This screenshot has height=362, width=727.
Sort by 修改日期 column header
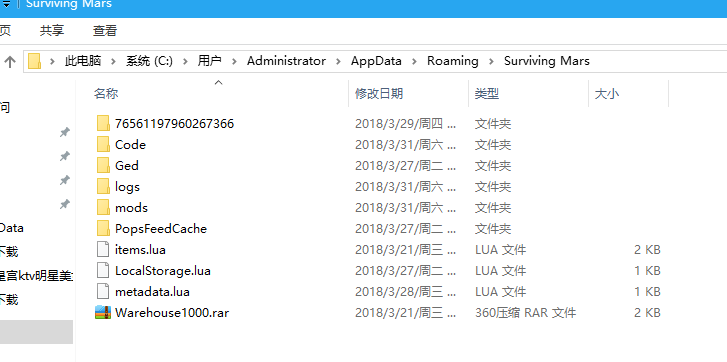pos(379,94)
